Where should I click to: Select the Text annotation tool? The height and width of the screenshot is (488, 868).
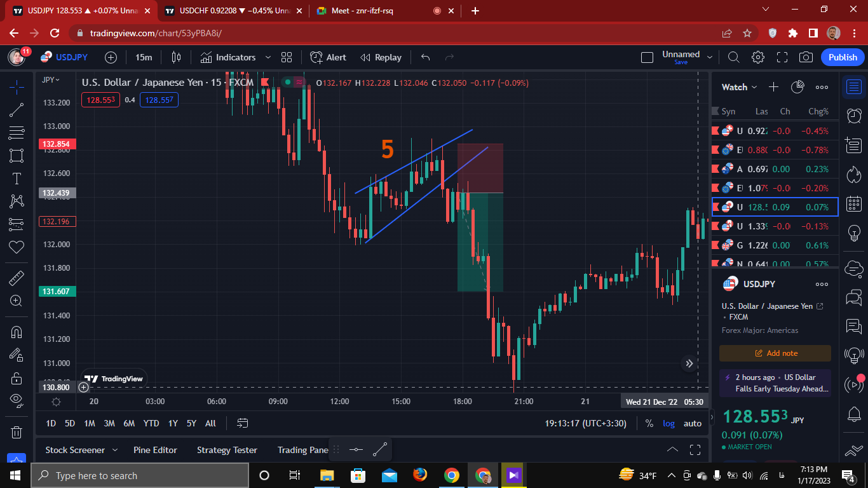click(17, 179)
